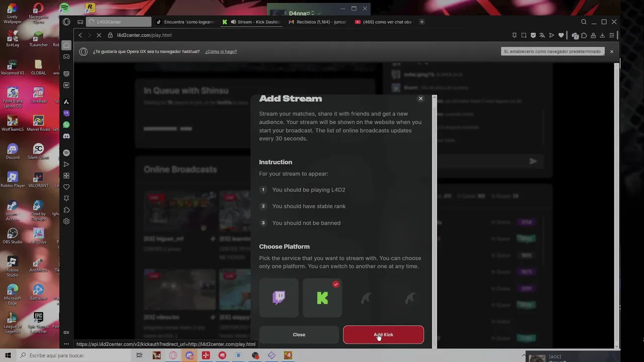Click the OBS Studio taskbar icon
Screen dimensions: 644x362
(x=255, y=355)
